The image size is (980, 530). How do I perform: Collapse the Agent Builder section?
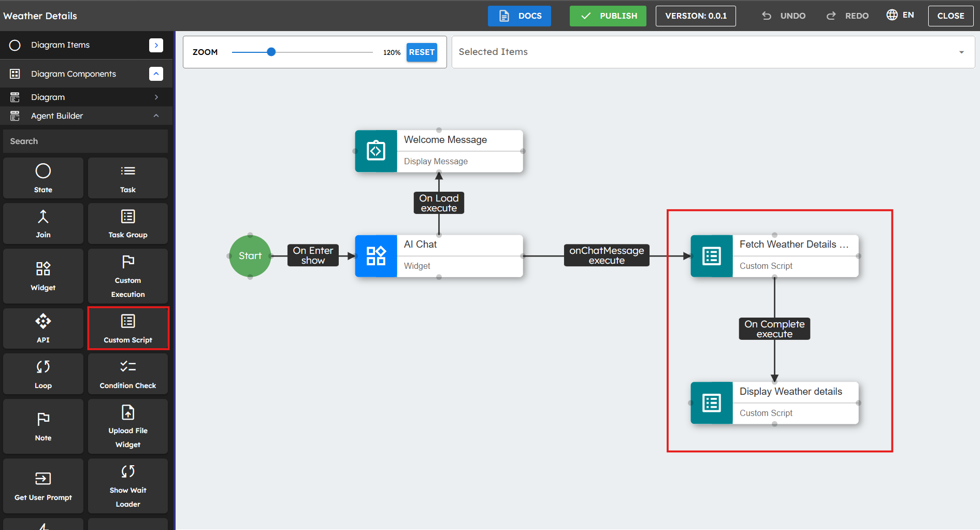tap(156, 116)
